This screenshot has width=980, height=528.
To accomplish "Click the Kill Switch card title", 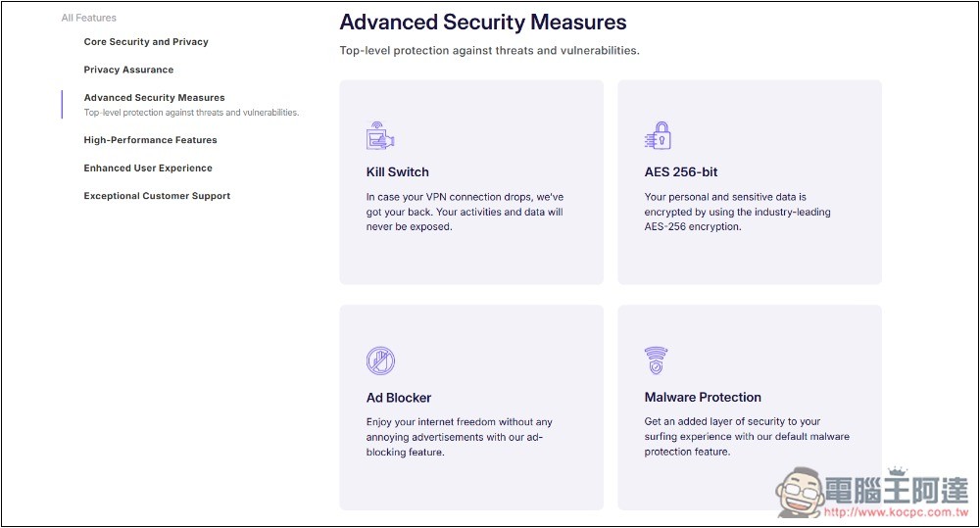I will tap(398, 171).
